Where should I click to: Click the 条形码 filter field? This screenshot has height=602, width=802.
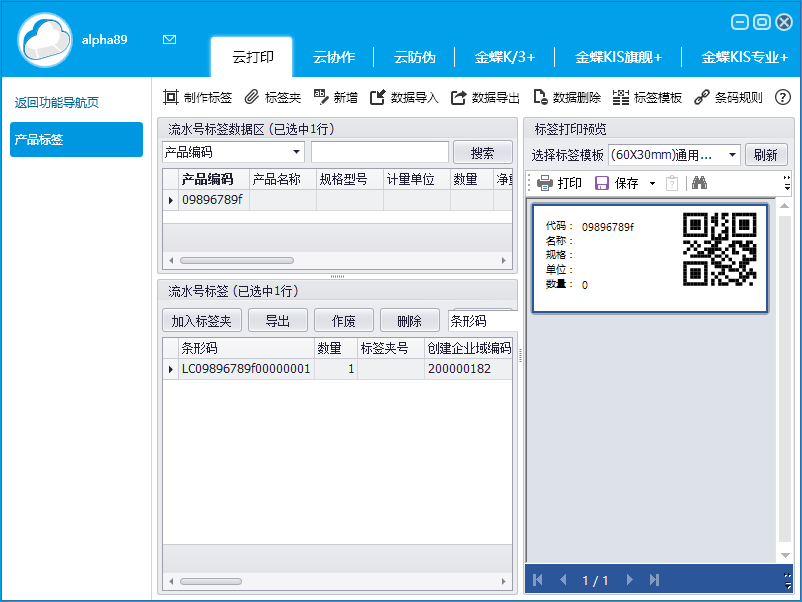482,321
